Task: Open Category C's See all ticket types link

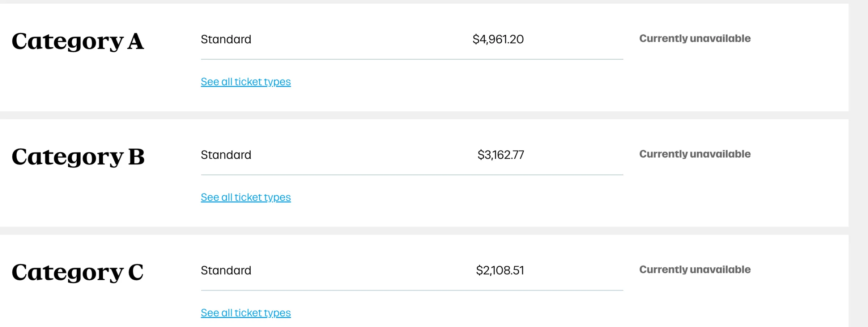Action: pyautogui.click(x=246, y=313)
